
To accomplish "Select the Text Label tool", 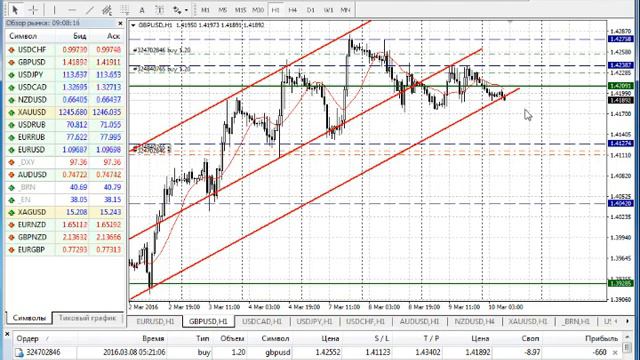I will (x=160, y=9).
